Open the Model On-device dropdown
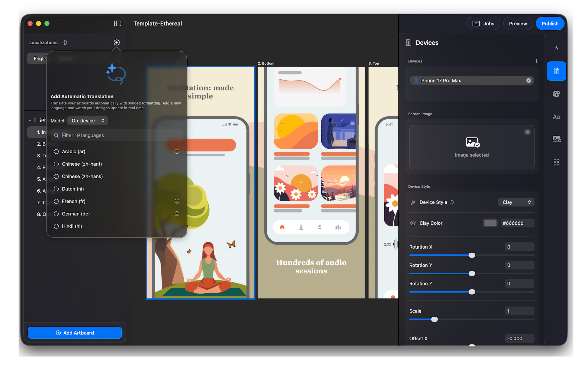The height and width of the screenshot is (373, 588). point(88,121)
